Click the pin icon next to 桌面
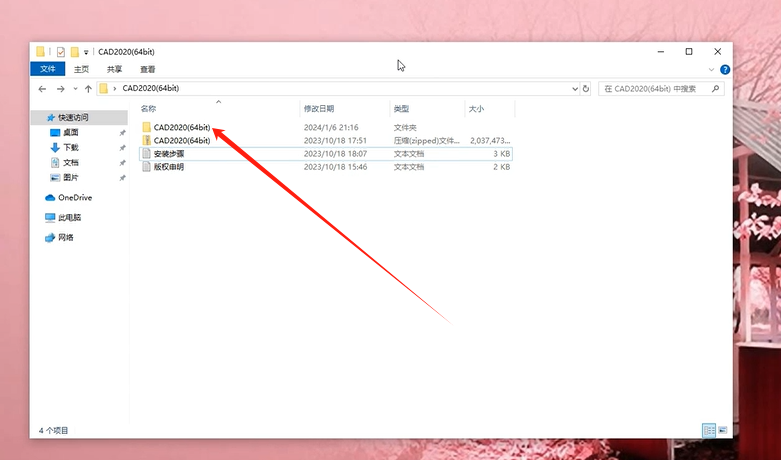 [123, 133]
